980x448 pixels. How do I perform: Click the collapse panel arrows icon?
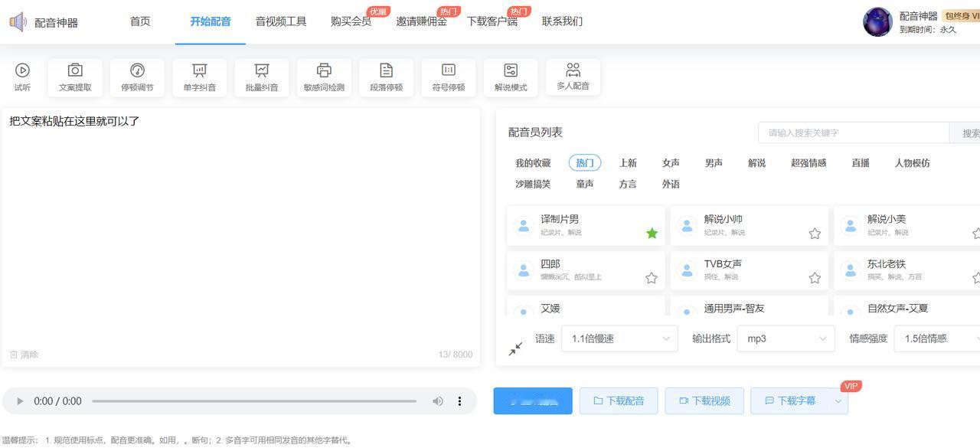[515, 348]
